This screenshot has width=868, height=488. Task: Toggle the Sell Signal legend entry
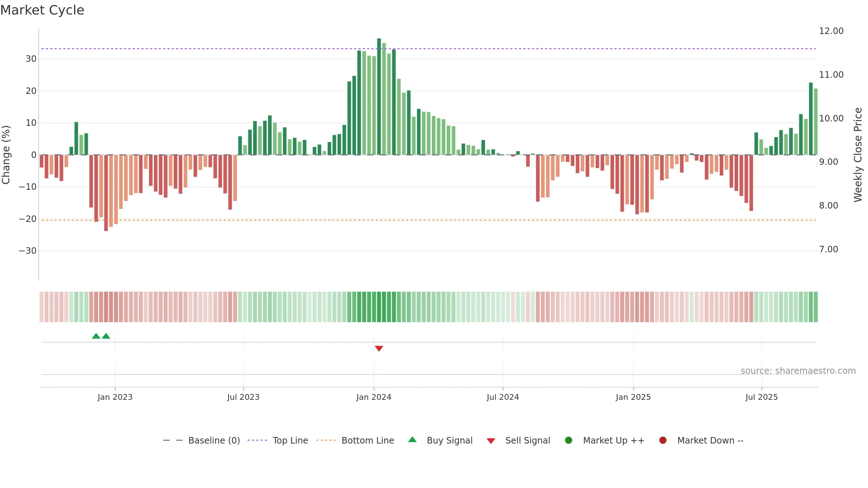tap(518, 440)
